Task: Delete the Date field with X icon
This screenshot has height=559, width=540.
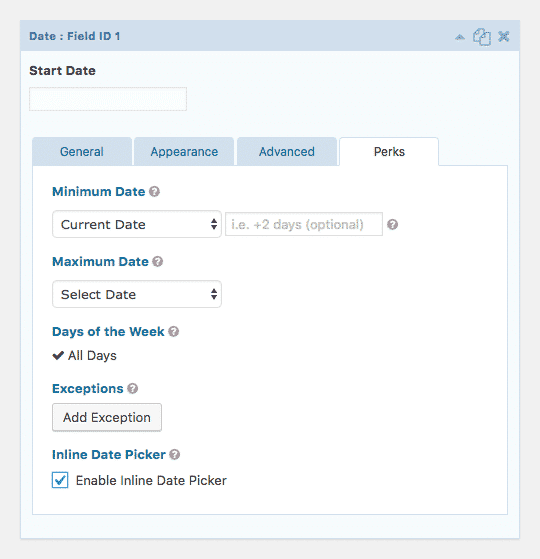Action: pyautogui.click(x=504, y=36)
